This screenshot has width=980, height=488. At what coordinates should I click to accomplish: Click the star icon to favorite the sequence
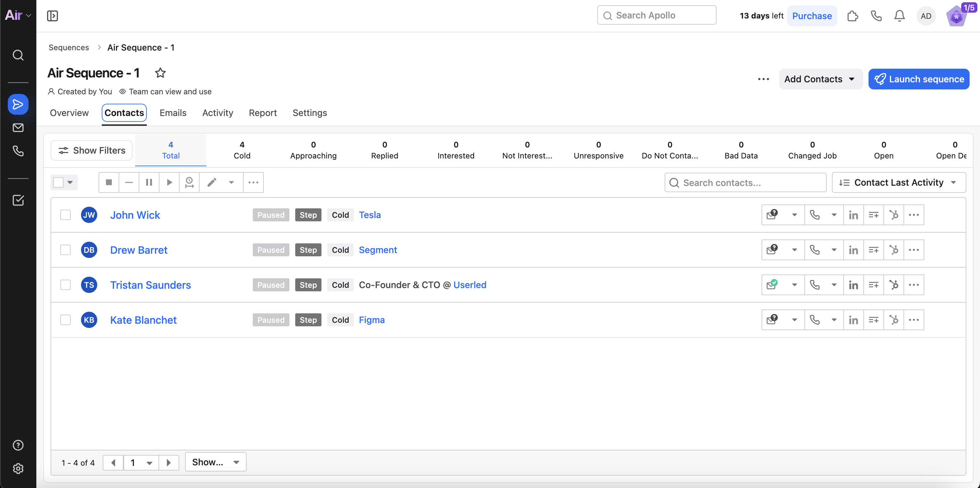[x=160, y=73]
